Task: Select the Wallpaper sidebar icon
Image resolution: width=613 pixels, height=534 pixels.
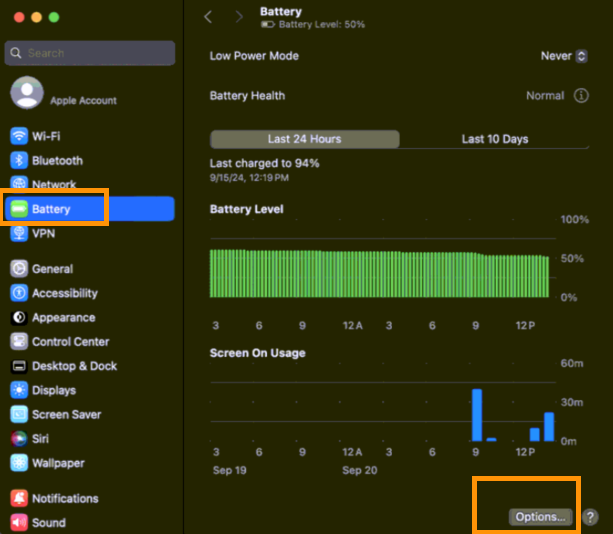Action: (19, 463)
